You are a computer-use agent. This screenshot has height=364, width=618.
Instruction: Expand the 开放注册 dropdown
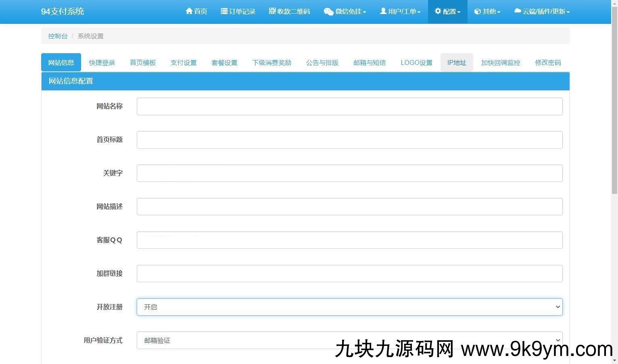(349, 307)
